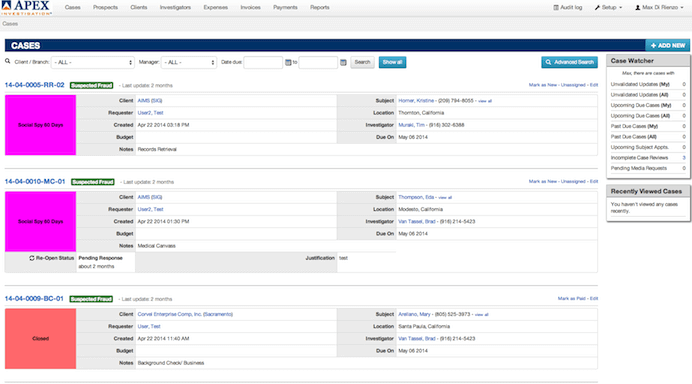Open the Prospects menu
Viewport: 692px width, 384px height.
point(105,8)
